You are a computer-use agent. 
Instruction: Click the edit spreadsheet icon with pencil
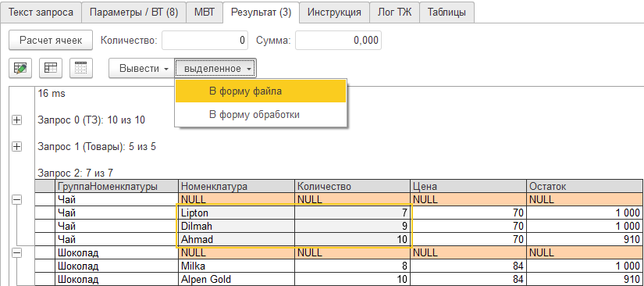(x=20, y=68)
